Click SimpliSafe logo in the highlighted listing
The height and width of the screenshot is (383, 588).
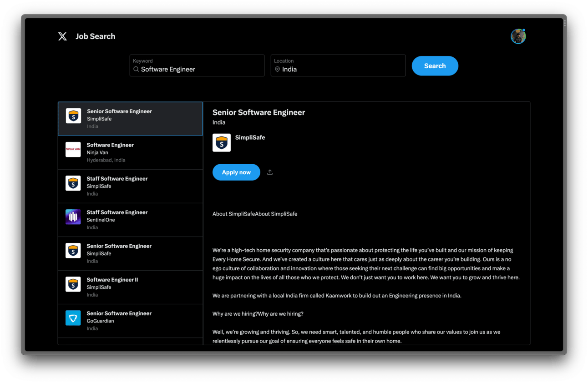click(73, 116)
